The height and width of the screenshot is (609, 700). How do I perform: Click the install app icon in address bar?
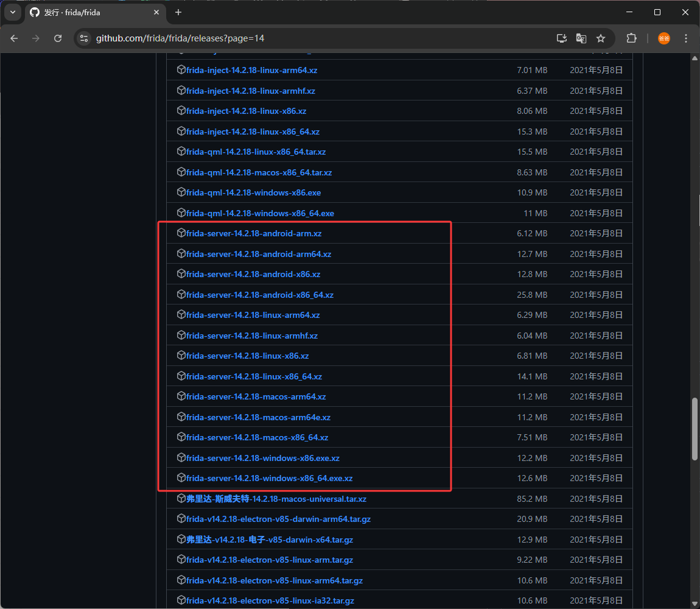pos(562,38)
